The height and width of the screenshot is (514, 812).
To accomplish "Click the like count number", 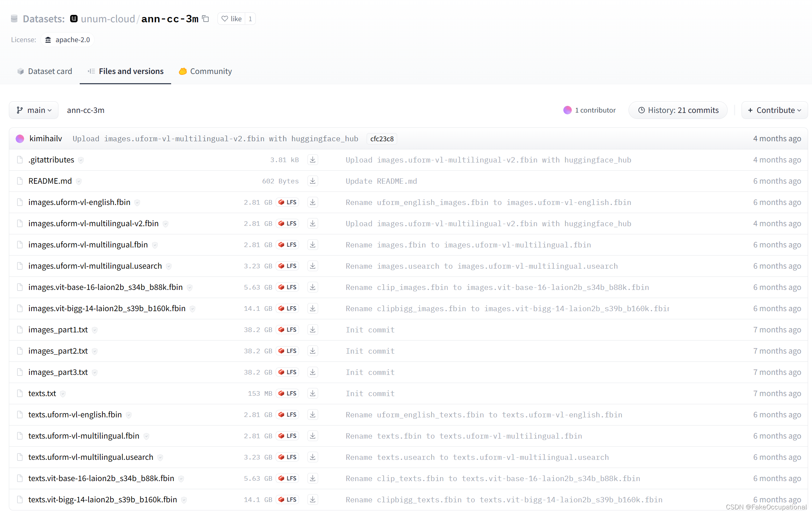I will (x=250, y=18).
